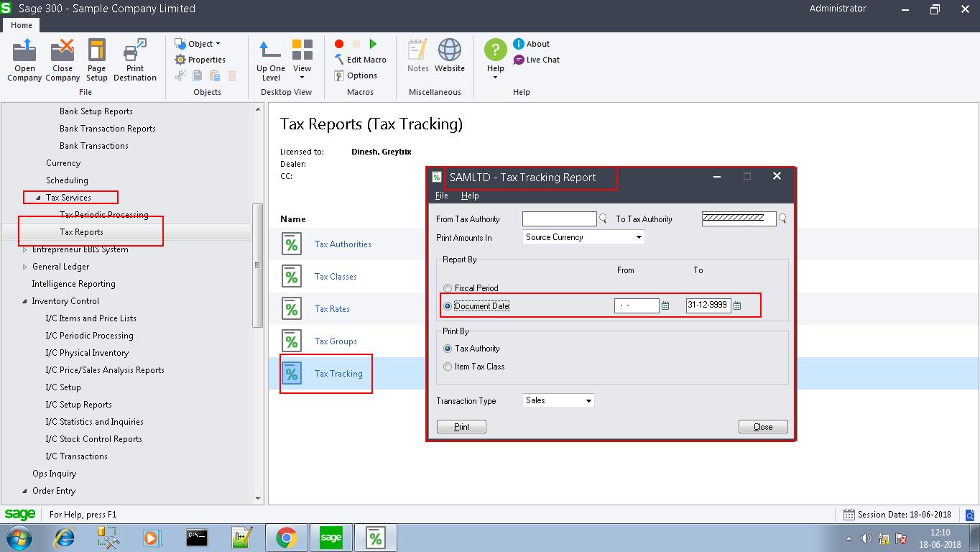Image resolution: width=980 pixels, height=552 pixels.
Task: Select the Fiscal Period radio button
Action: click(448, 288)
